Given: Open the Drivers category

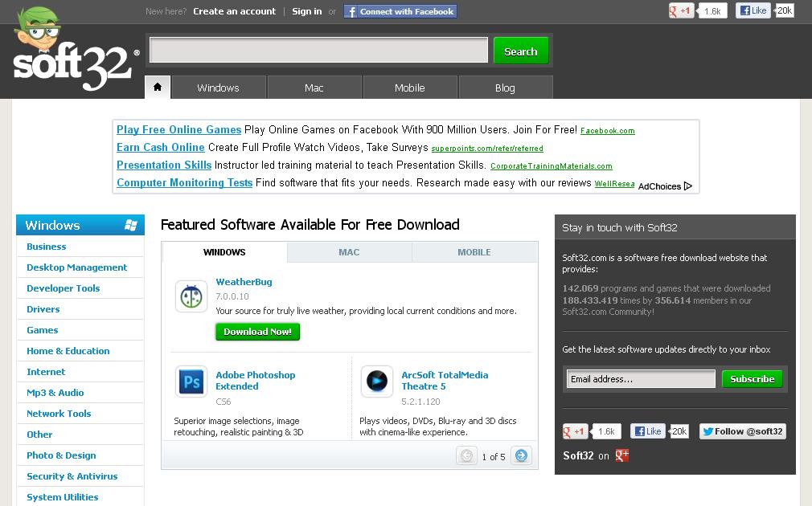Looking at the screenshot, I should [43, 309].
